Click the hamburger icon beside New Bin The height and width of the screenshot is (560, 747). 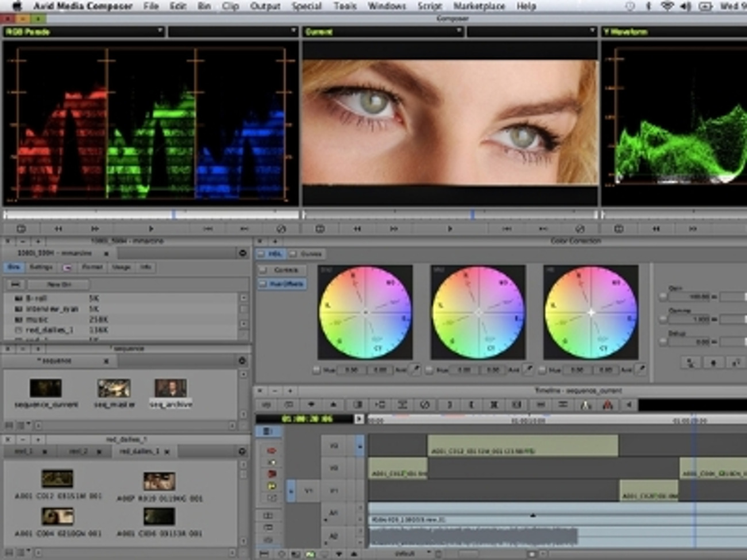coord(16,284)
